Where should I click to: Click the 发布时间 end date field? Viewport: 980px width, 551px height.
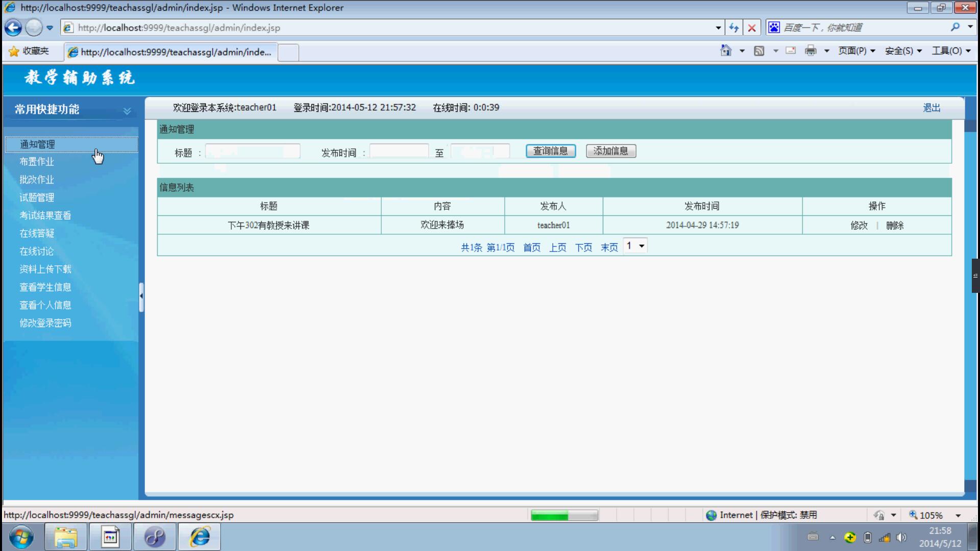pyautogui.click(x=480, y=151)
